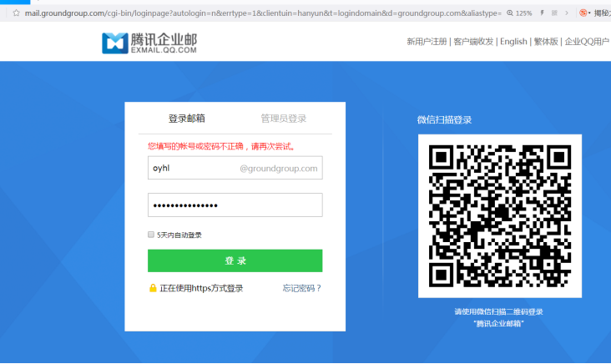Image resolution: width=611 pixels, height=364 pixels.
Task: Switch to 登录邮箱 tab
Action: coord(187,119)
